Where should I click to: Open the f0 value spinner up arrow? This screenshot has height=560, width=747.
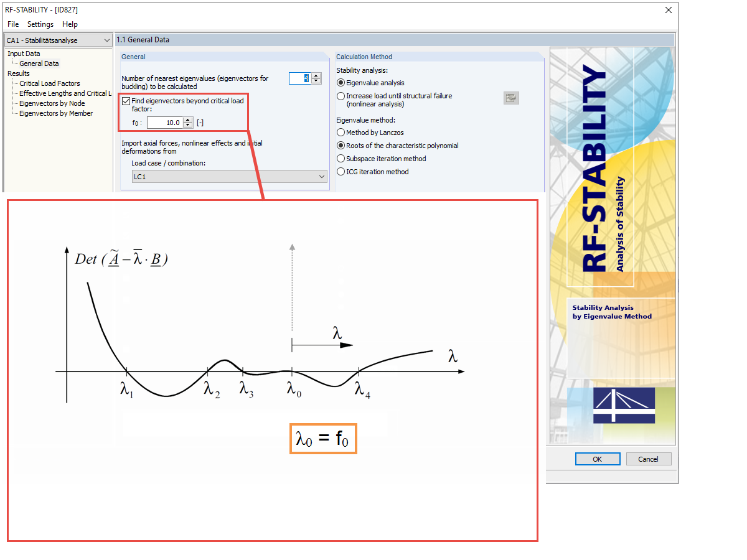tap(187, 119)
